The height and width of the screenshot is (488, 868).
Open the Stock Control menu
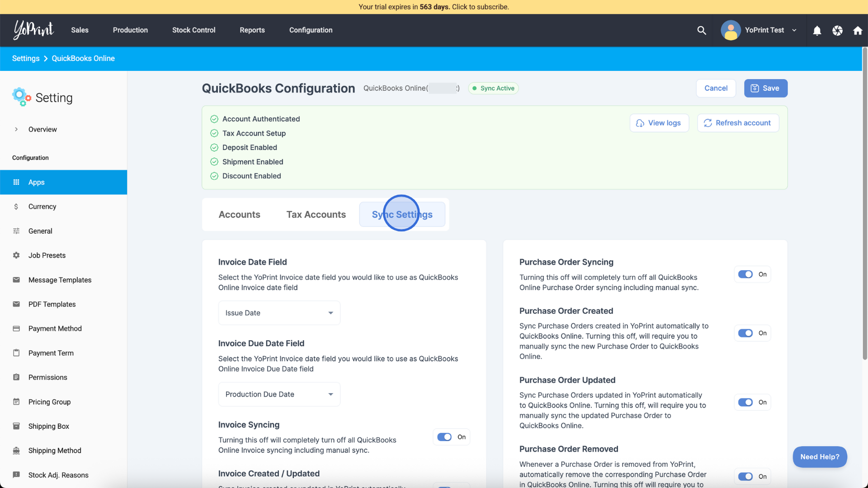[193, 30]
